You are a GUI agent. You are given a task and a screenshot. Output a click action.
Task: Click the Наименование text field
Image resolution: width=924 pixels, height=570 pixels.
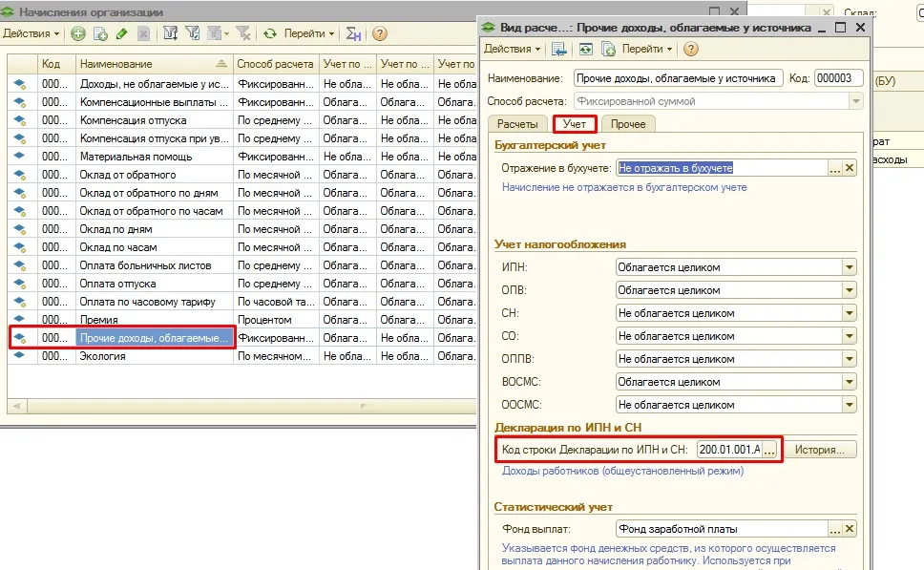tap(678, 78)
